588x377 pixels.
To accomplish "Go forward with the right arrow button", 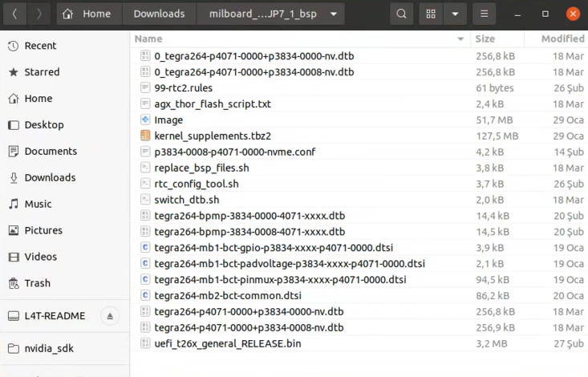I will point(39,14).
